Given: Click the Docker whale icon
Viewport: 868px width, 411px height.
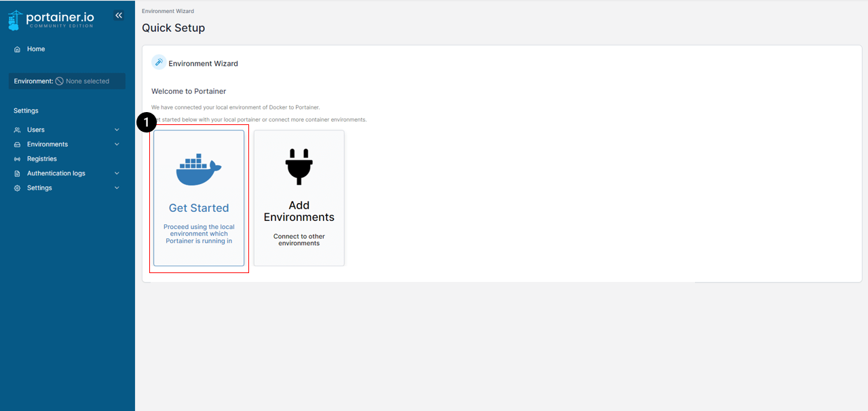Looking at the screenshot, I should pos(199,170).
